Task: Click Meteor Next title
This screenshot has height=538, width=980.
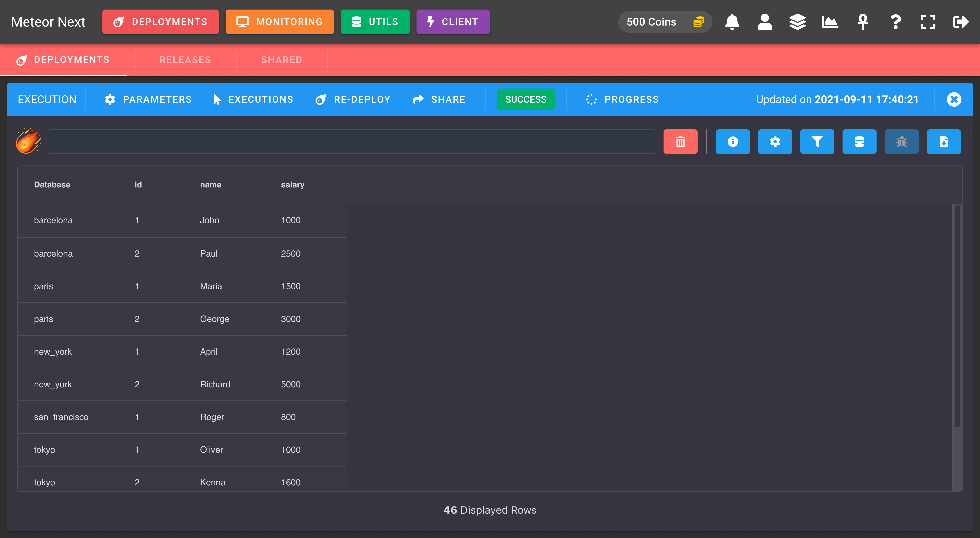Action: [x=48, y=22]
